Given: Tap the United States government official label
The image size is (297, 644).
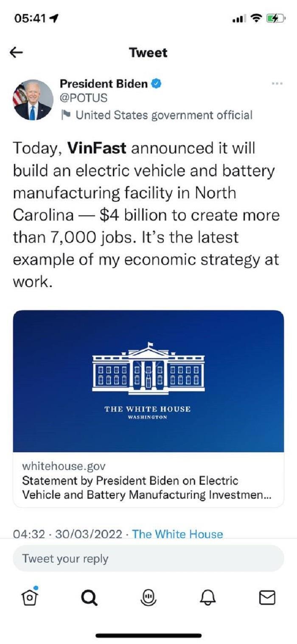Looking at the screenshot, I should pyautogui.click(x=164, y=115).
